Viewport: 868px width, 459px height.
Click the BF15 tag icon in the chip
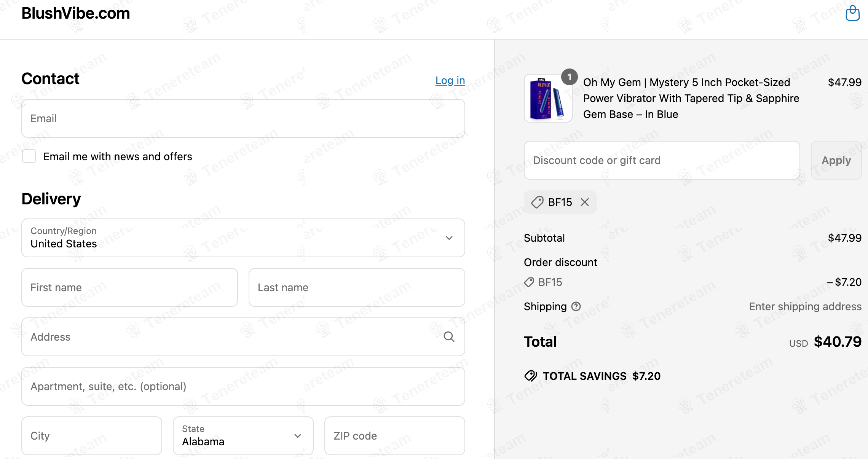(x=537, y=202)
